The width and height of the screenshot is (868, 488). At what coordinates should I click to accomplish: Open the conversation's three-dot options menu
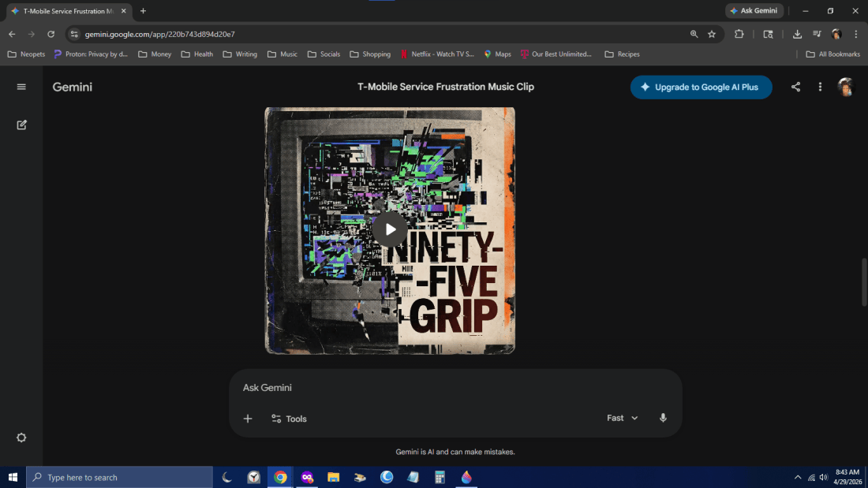821,87
